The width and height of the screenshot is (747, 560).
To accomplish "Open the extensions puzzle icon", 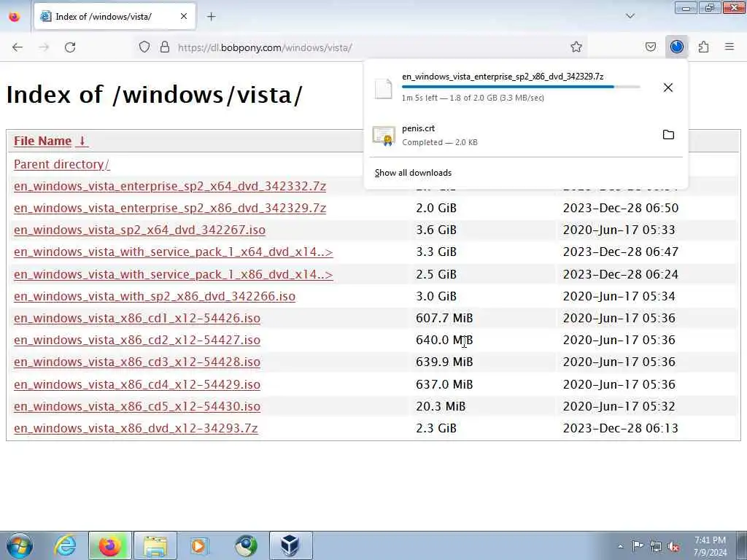I will tap(703, 47).
